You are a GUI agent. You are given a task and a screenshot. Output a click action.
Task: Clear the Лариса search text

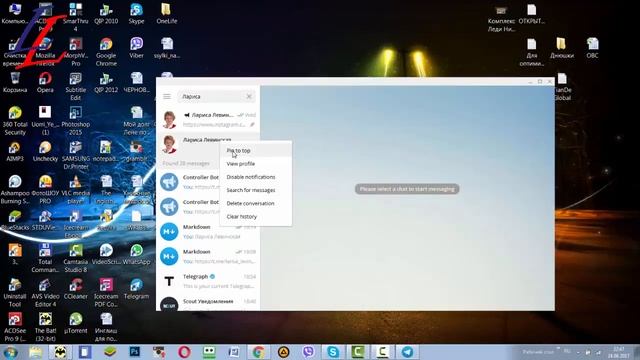coord(249,96)
